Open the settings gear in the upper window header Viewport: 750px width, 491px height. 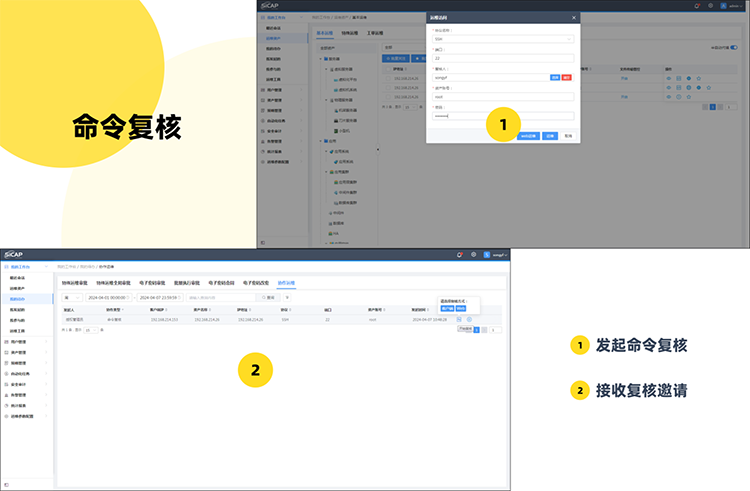[x=710, y=6]
